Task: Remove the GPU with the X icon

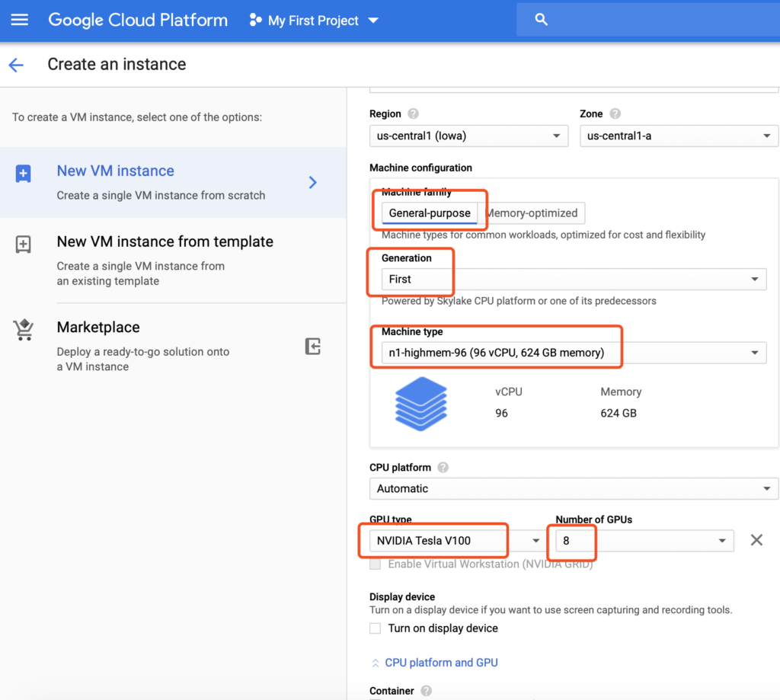Action: 756,540
